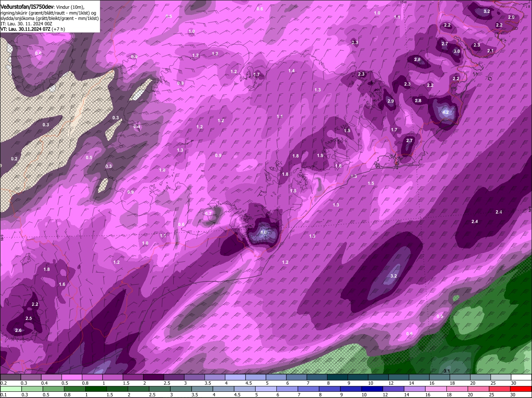
Task: Pick the bottom-row legend swatch starting at 0.5
Action: 54,389
